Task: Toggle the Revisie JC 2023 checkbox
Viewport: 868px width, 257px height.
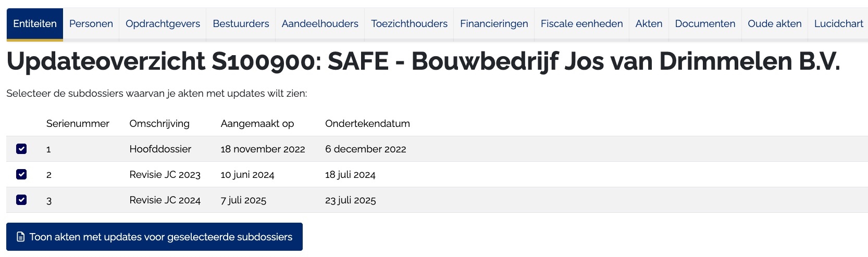Action: (x=21, y=174)
